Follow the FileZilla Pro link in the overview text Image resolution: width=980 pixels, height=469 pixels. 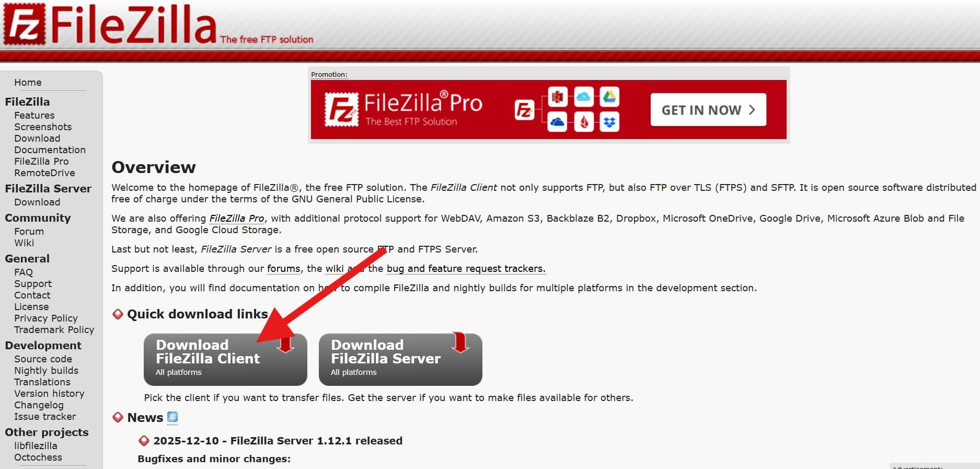[x=237, y=219]
